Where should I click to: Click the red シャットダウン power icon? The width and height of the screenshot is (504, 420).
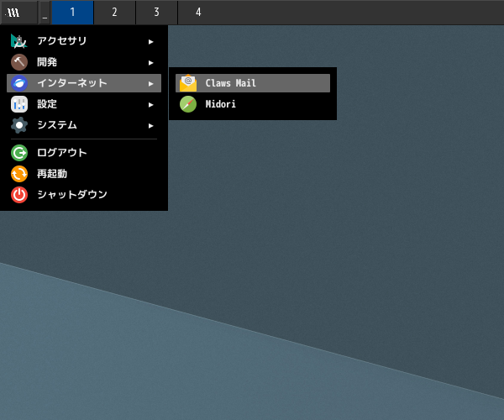coord(19,195)
